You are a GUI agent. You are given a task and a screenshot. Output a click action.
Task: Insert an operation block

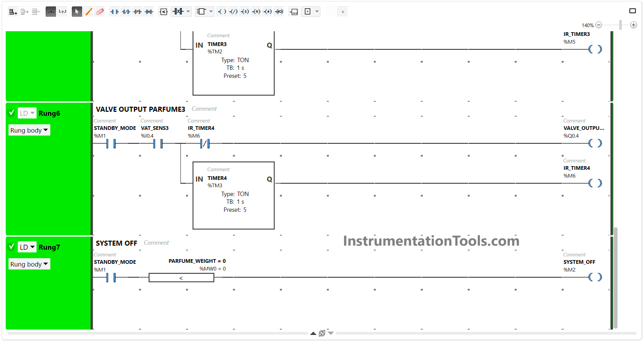point(293,12)
